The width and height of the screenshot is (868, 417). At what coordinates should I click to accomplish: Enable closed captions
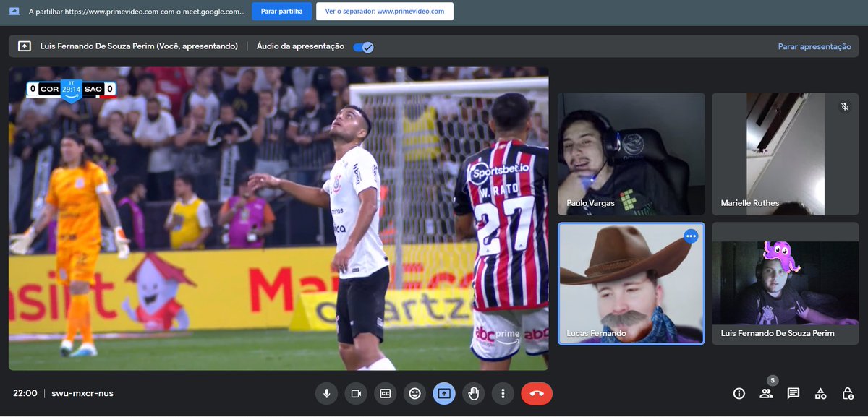click(386, 393)
